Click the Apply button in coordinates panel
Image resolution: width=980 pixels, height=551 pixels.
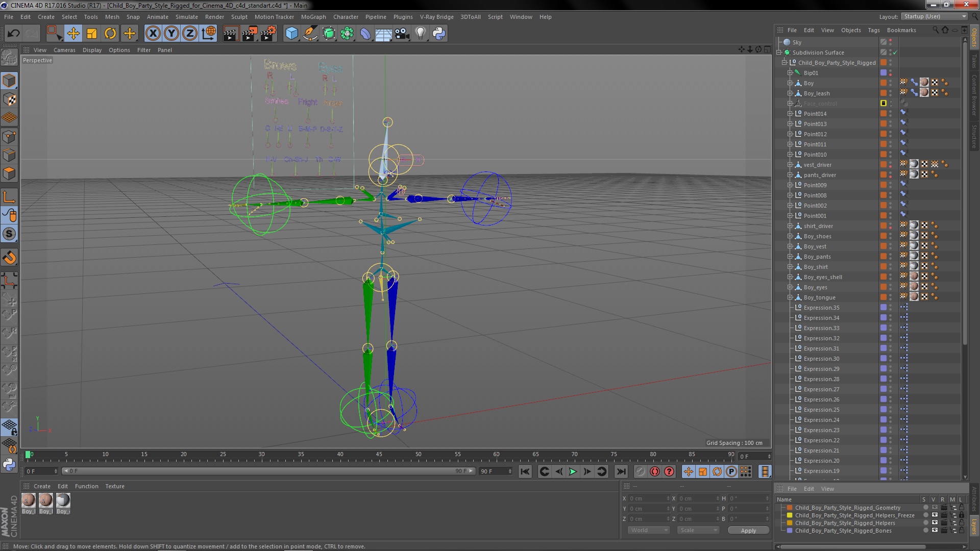click(x=748, y=530)
